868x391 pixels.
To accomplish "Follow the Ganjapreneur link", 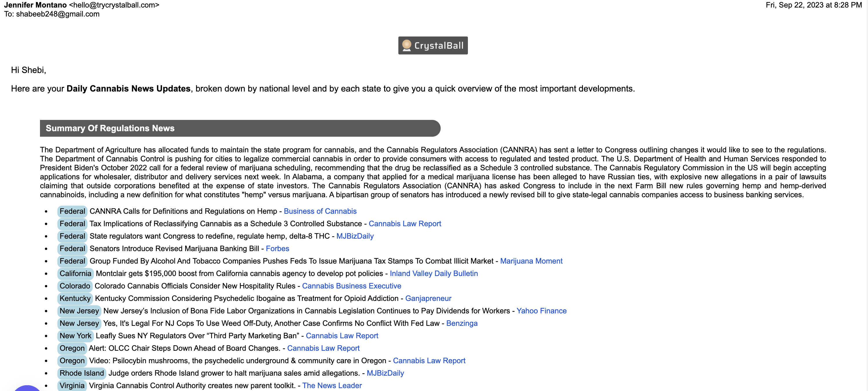I will click(x=428, y=298).
